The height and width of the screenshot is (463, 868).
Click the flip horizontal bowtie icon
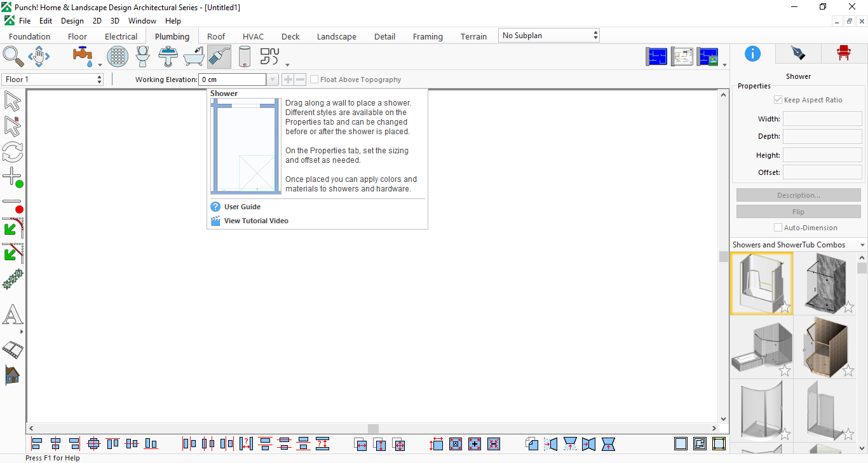[x=589, y=443]
